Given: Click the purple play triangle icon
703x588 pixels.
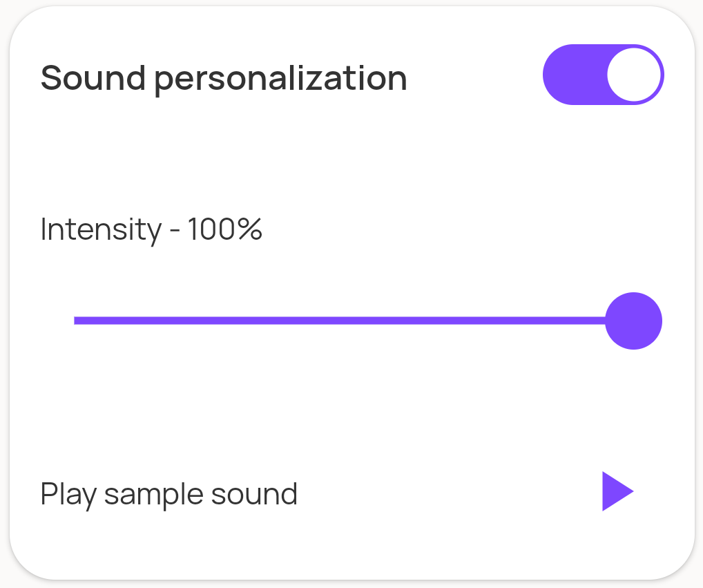Looking at the screenshot, I should click(x=616, y=491).
